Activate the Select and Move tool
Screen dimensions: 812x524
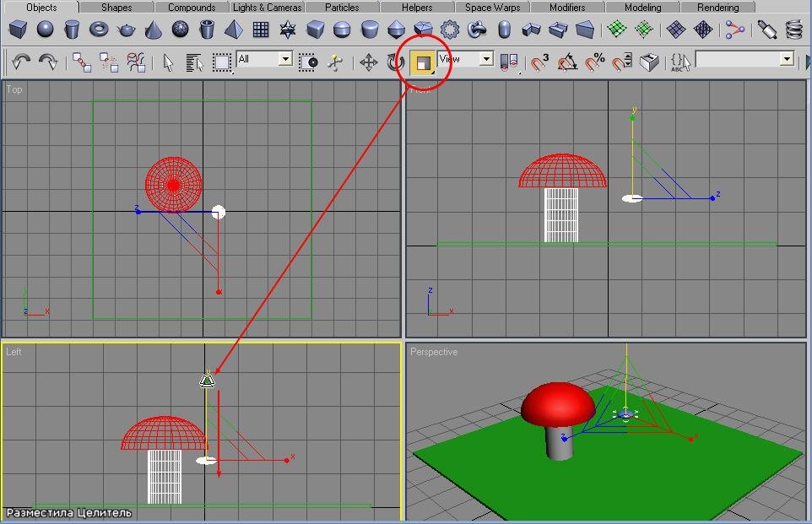click(368, 62)
